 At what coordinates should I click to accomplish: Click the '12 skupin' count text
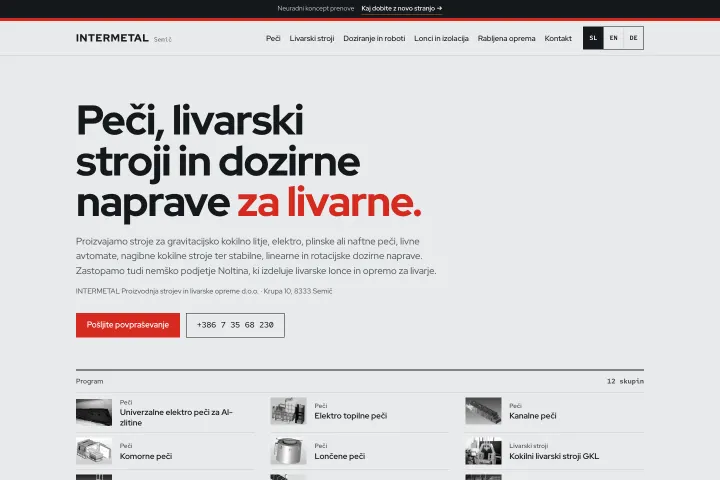pyautogui.click(x=625, y=381)
